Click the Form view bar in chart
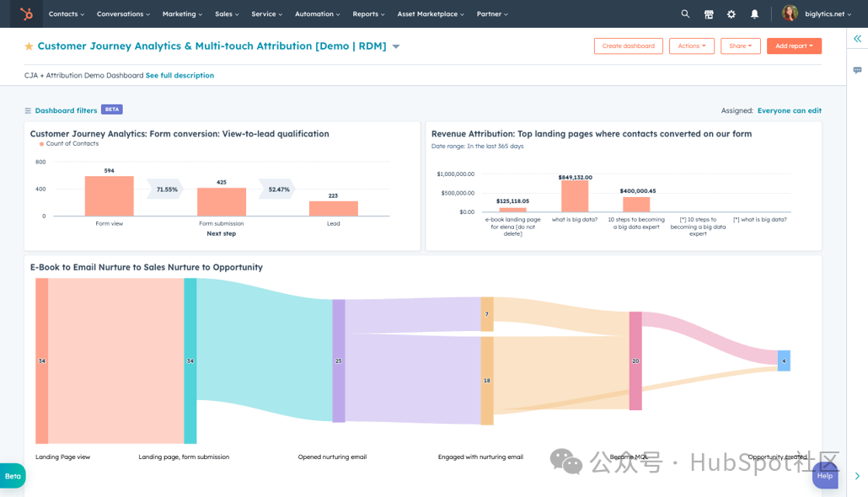This screenshot has height=497, width=868. coord(109,196)
